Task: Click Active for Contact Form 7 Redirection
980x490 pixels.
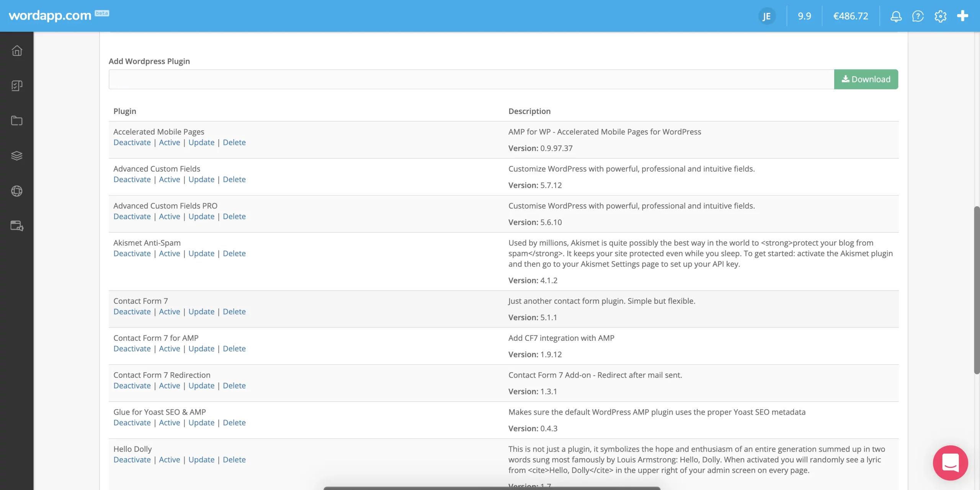Action: (170, 386)
